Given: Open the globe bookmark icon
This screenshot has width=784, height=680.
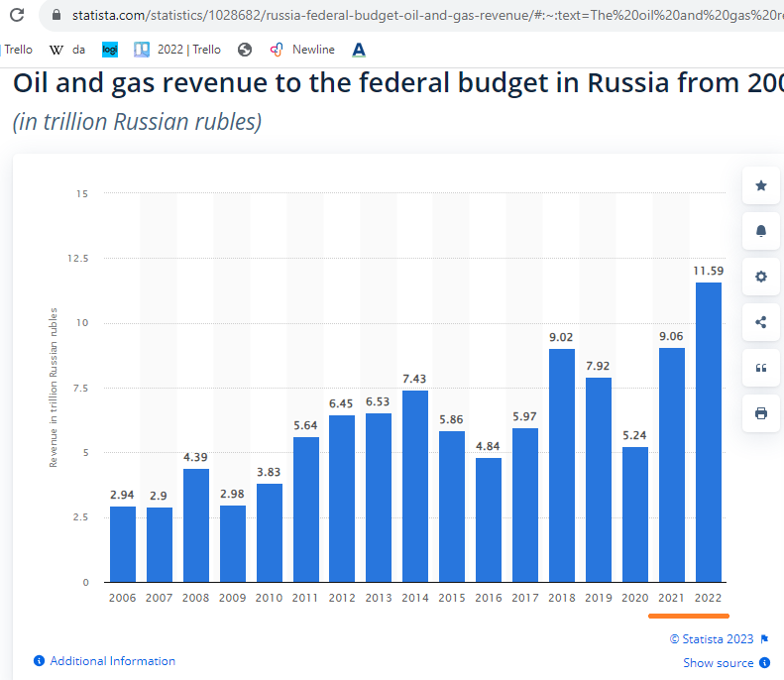Looking at the screenshot, I should tap(245, 50).
